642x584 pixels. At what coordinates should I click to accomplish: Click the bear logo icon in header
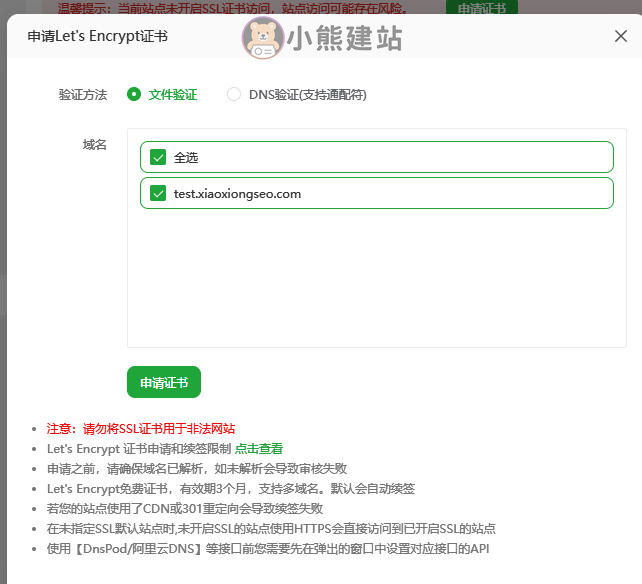tap(262, 38)
